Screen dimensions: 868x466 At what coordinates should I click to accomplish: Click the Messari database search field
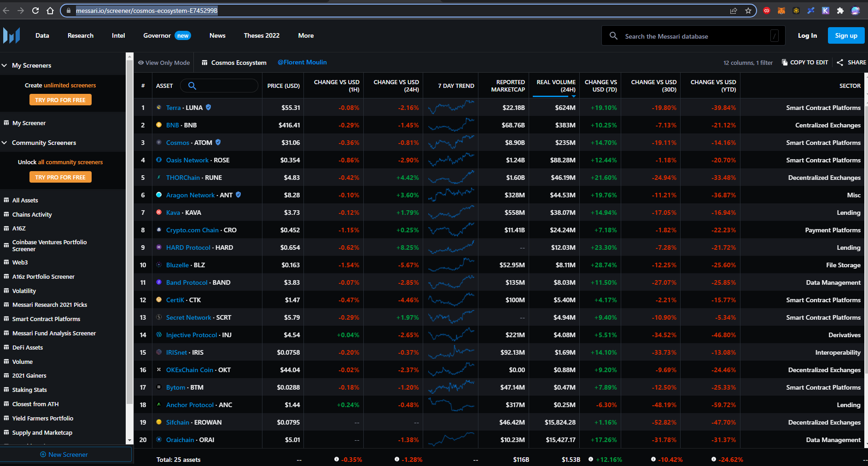pos(691,36)
